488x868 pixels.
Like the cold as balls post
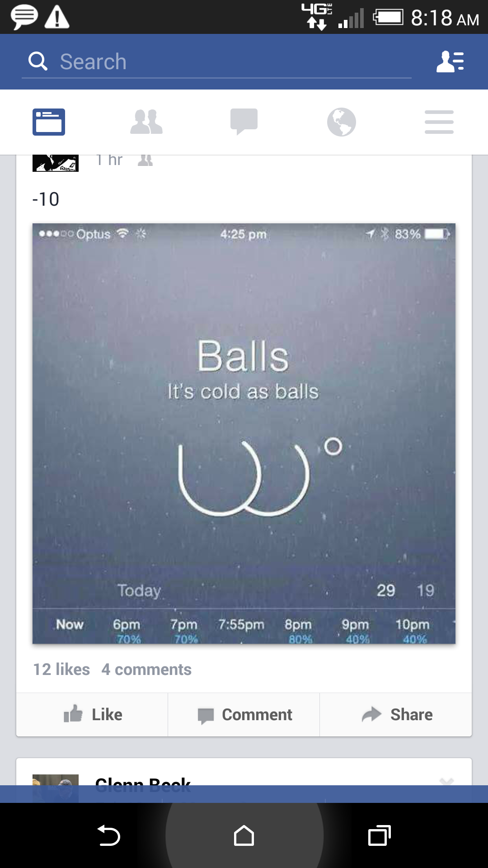pos(92,714)
